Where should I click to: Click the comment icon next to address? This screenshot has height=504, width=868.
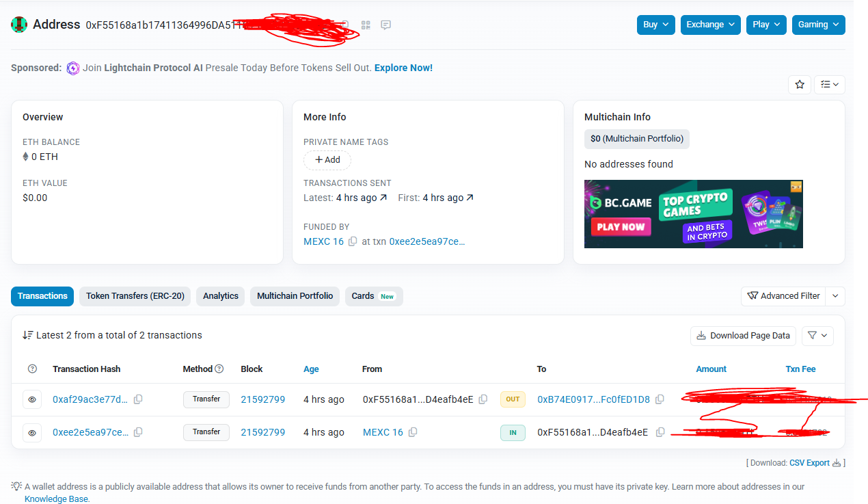coord(385,25)
